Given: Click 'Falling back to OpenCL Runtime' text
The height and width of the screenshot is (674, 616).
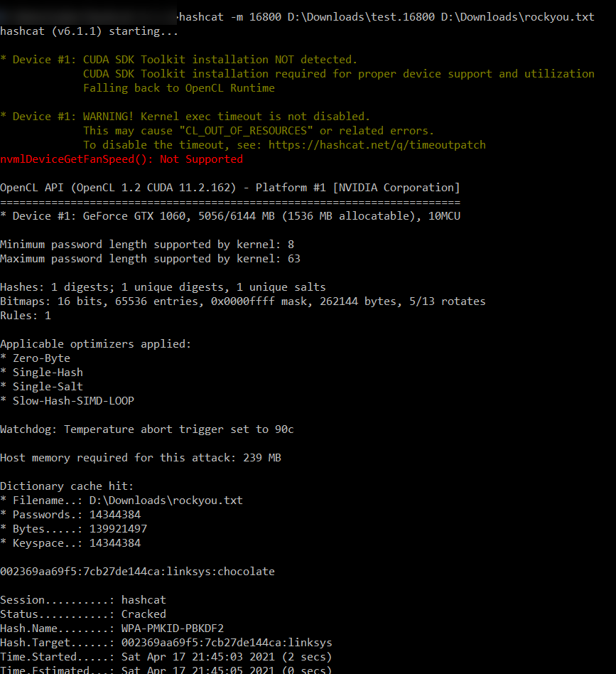Looking at the screenshot, I should [x=179, y=88].
